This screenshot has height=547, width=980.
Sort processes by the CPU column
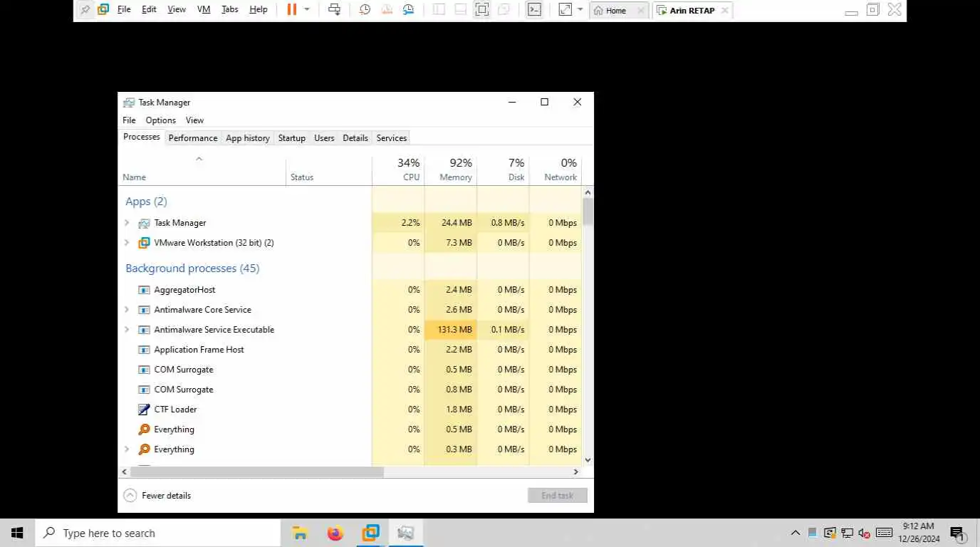coord(398,170)
